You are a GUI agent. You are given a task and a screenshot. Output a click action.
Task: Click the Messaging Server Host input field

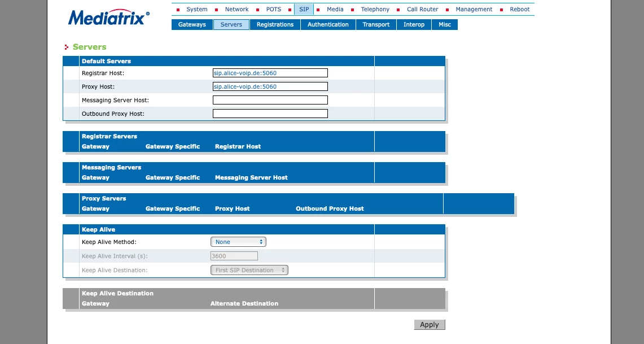pyautogui.click(x=270, y=101)
